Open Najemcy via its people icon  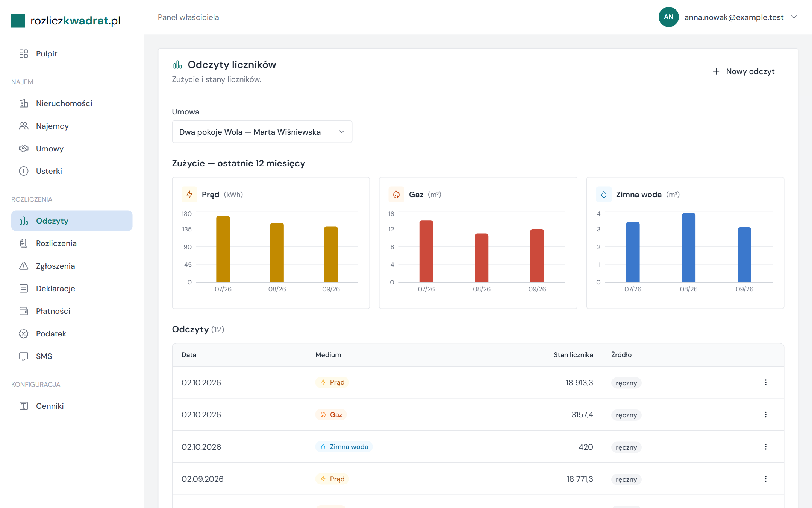tap(24, 126)
